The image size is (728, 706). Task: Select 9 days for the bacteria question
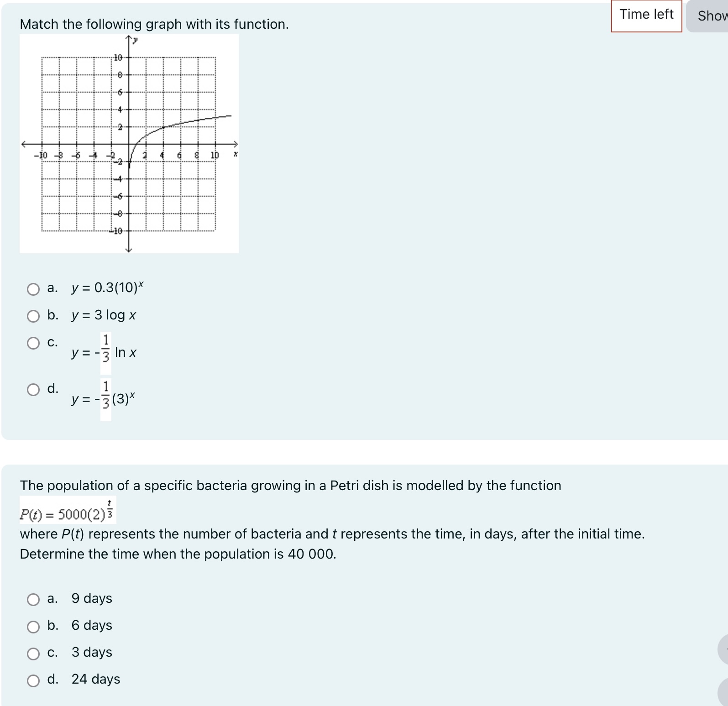[x=33, y=599]
